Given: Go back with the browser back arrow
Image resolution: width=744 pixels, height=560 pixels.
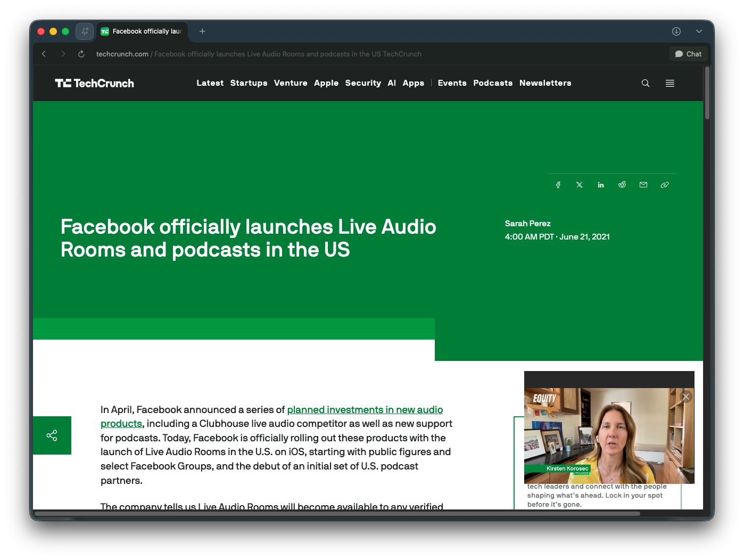Looking at the screenshot, I should (44, 54).
